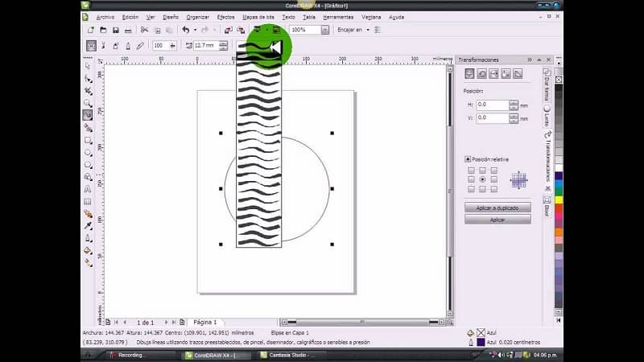The image size is (644, 362).
Task: Open the Scale and Mirror transformation section
Action: [493, 73]
